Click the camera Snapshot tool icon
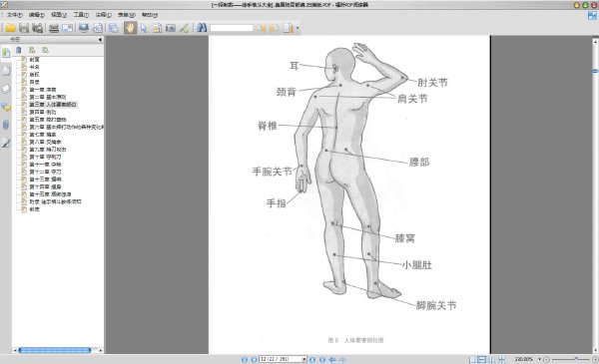 tap(171, 28)
